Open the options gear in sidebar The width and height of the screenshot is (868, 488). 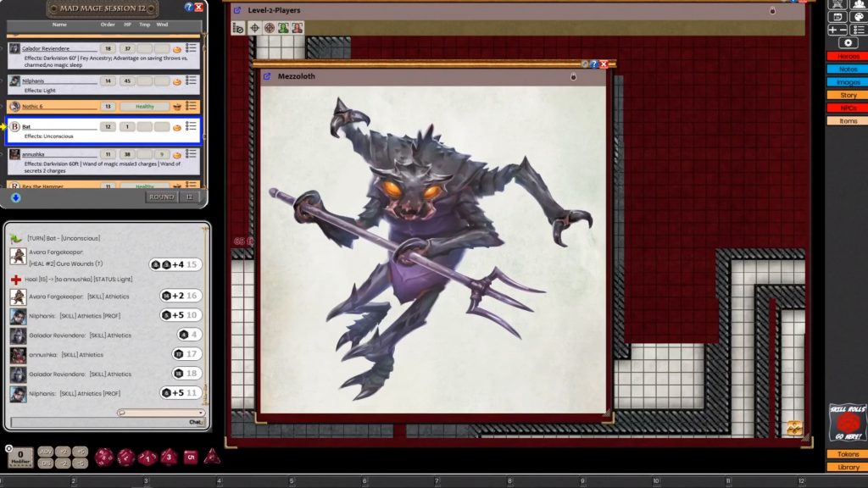(x=848, y=43)
